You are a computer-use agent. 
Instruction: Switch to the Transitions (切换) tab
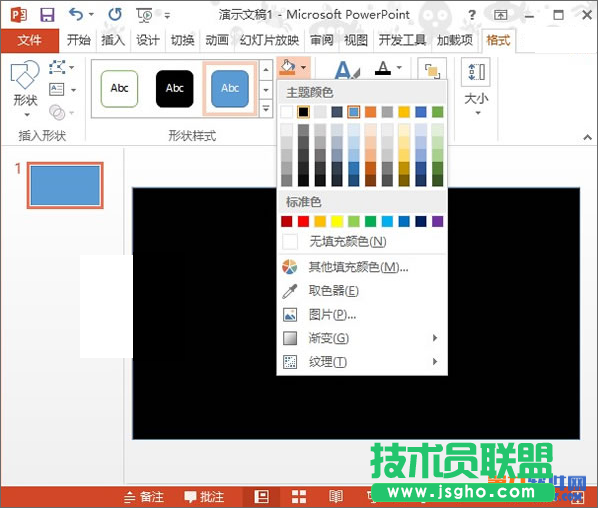182,40
